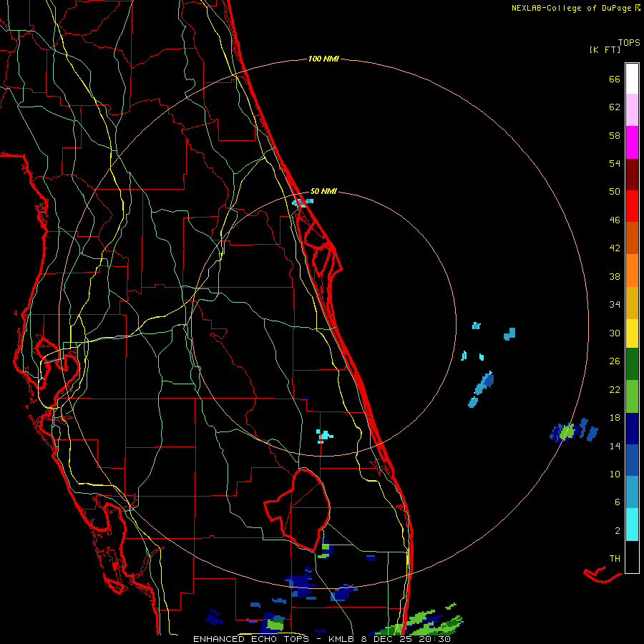The height and width of the screenshot is (644, 644).
Task: Click the TH legend label
Action: coord(615,558)
